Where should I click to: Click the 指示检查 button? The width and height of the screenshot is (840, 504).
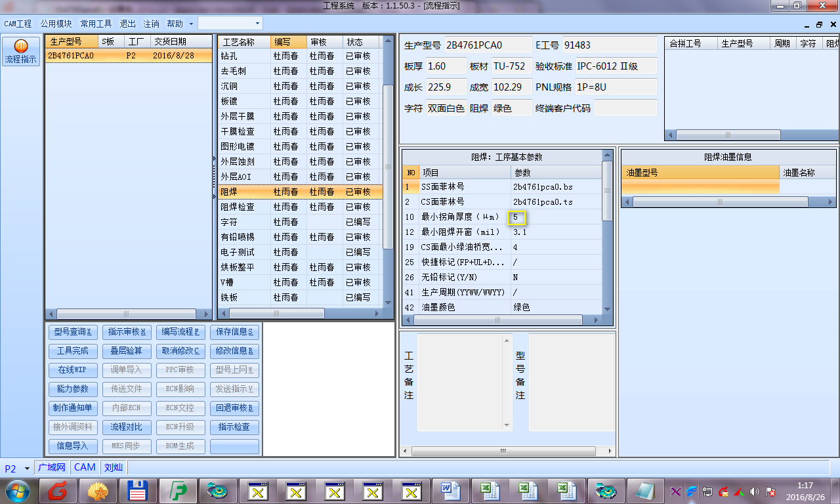[x=234, y=427]
